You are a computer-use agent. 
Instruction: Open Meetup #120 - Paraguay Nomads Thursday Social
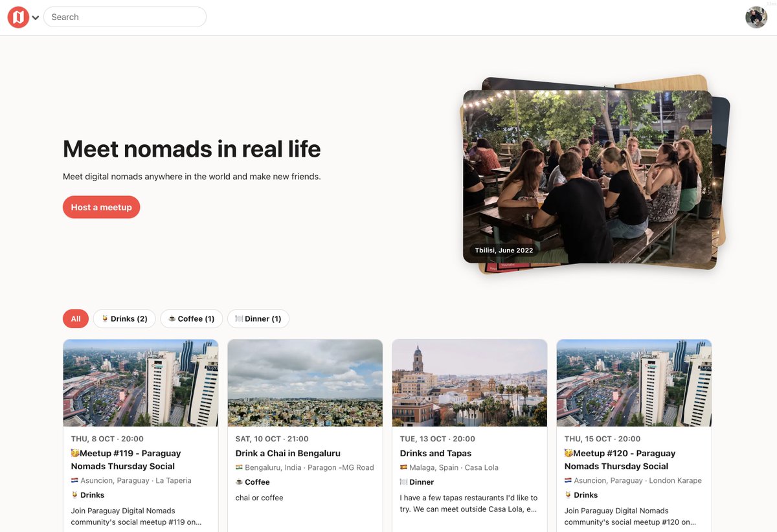(x=620, y=460)
